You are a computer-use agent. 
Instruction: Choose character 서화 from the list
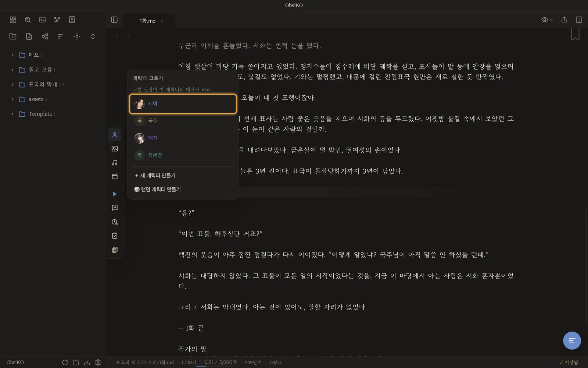point(183,103)
